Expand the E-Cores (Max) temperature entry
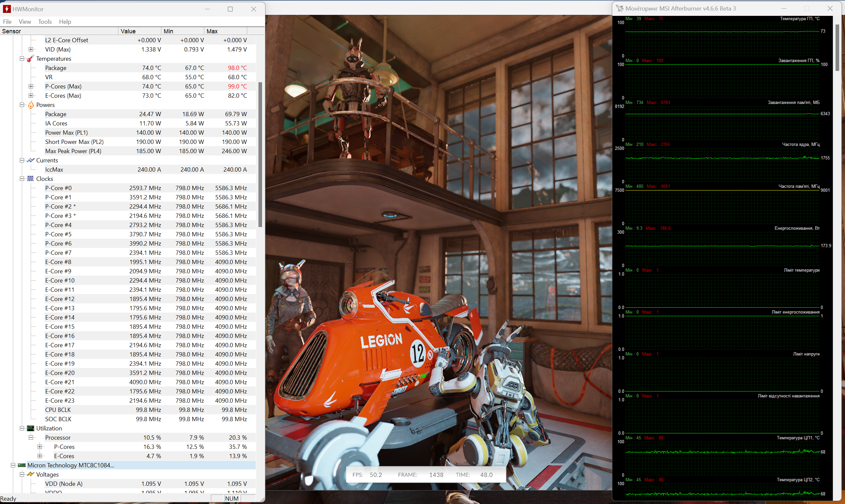Image resolution: width=845 pixels, height=504 pixels. pyautogui.click(x=31, y=95)
